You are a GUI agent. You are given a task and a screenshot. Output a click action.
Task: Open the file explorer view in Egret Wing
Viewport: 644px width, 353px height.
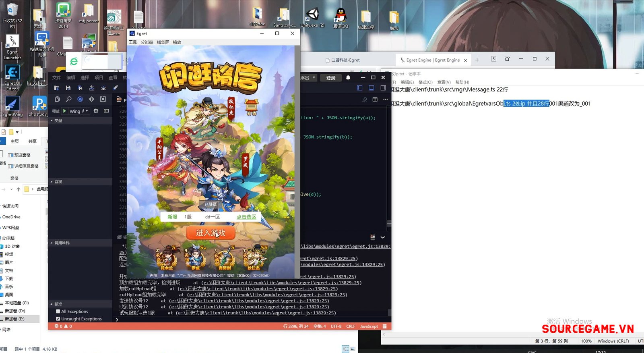(57, 99)
